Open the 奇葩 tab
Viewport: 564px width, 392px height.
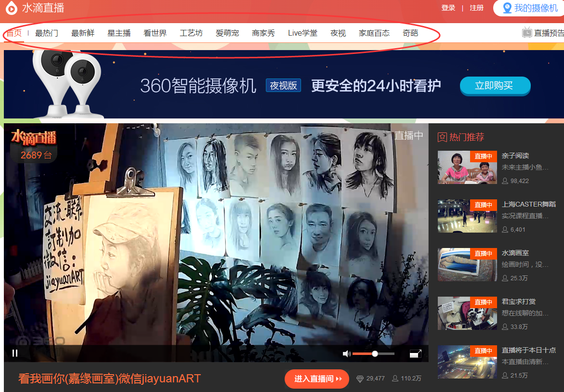pyautogui.click(x=410, y=33)
